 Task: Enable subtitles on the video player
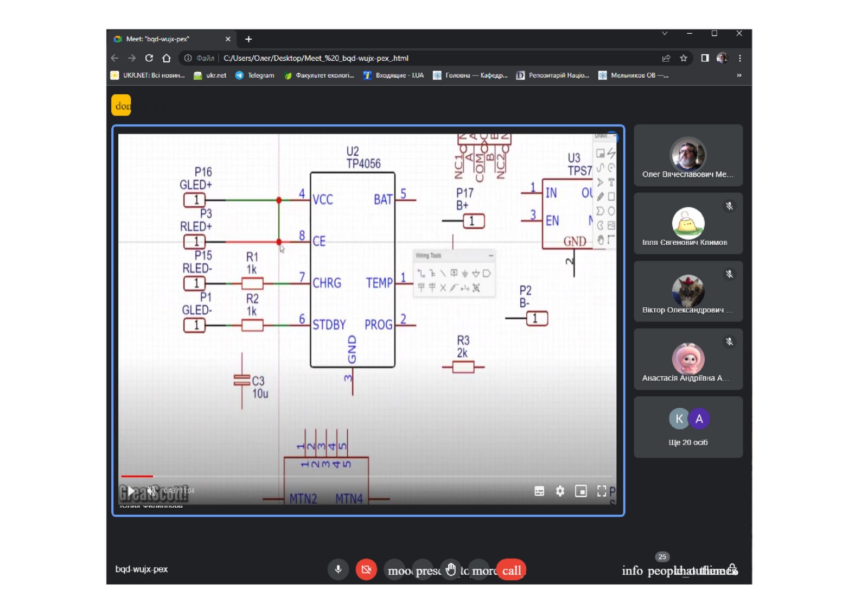pos(539,491)
